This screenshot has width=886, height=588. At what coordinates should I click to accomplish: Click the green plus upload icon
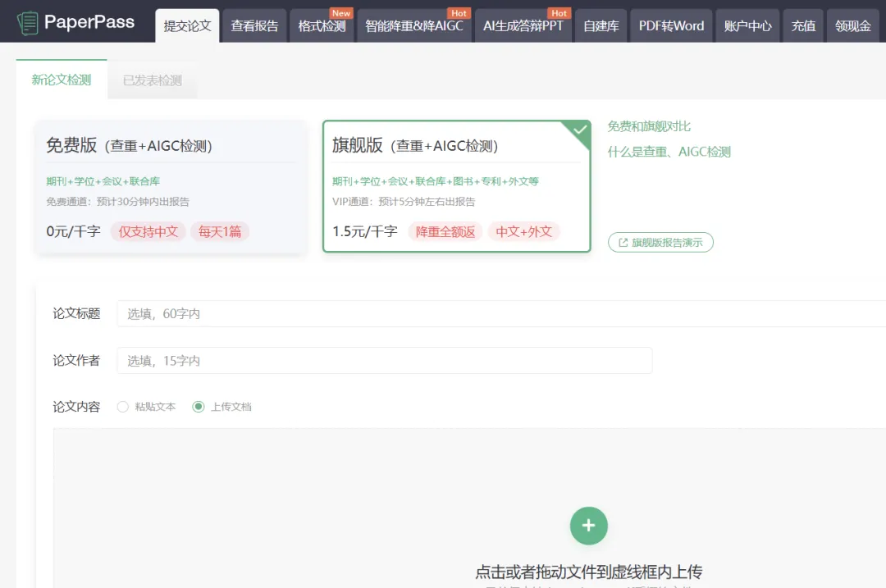589,526
